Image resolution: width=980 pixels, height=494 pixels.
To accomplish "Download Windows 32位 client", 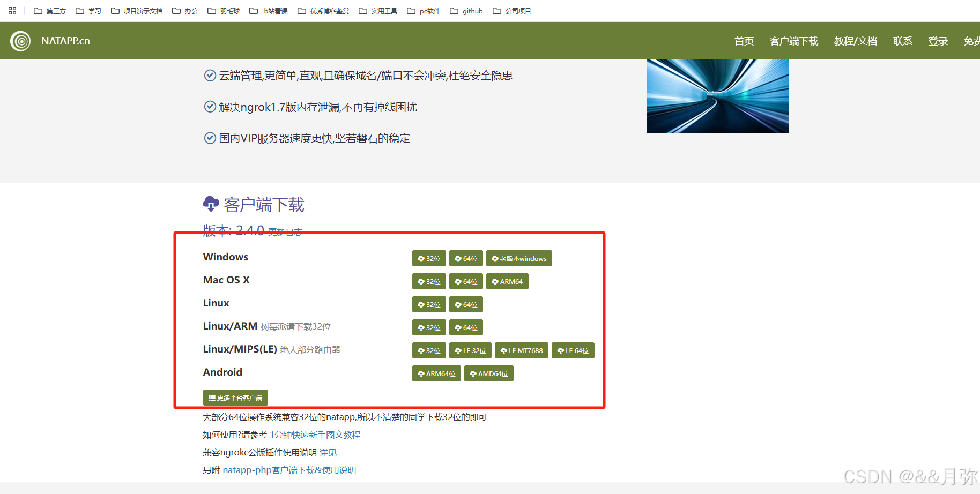I will point(429,258).
